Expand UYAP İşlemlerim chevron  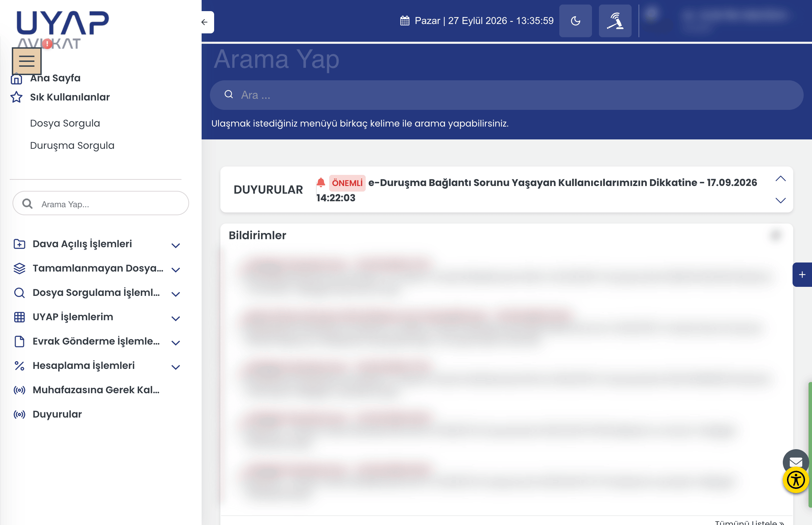click(176, 318)
